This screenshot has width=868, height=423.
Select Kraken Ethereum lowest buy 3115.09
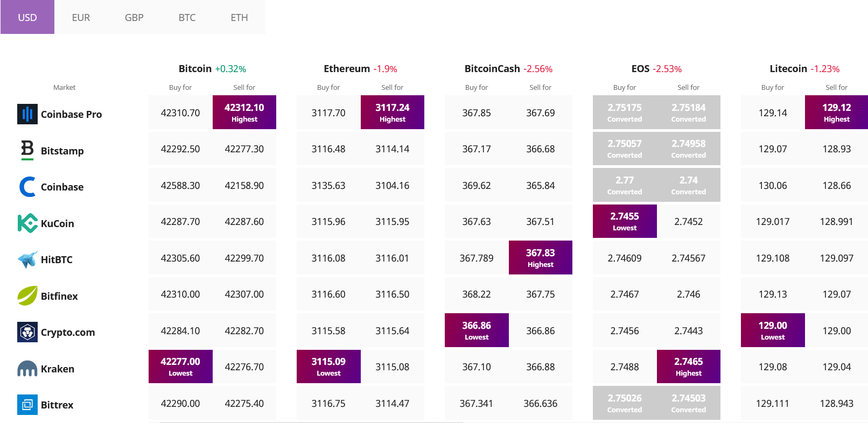coord(328,366)
